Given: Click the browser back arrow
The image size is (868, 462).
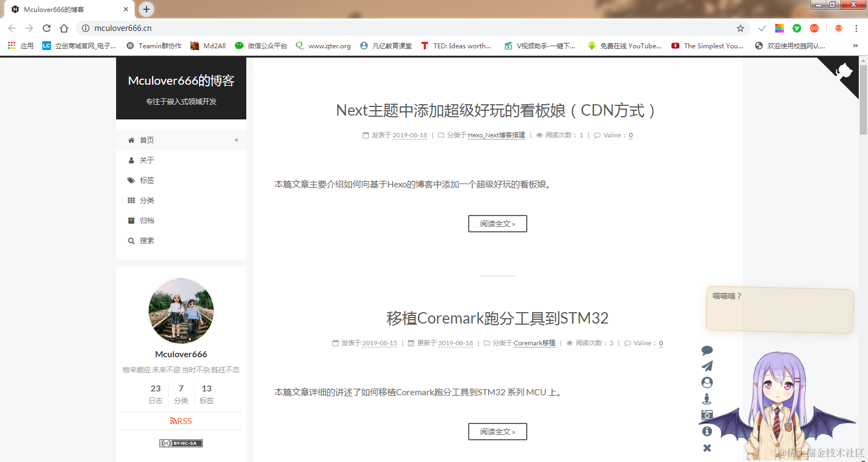Looking at the screenshot, I should pos(12,28).
